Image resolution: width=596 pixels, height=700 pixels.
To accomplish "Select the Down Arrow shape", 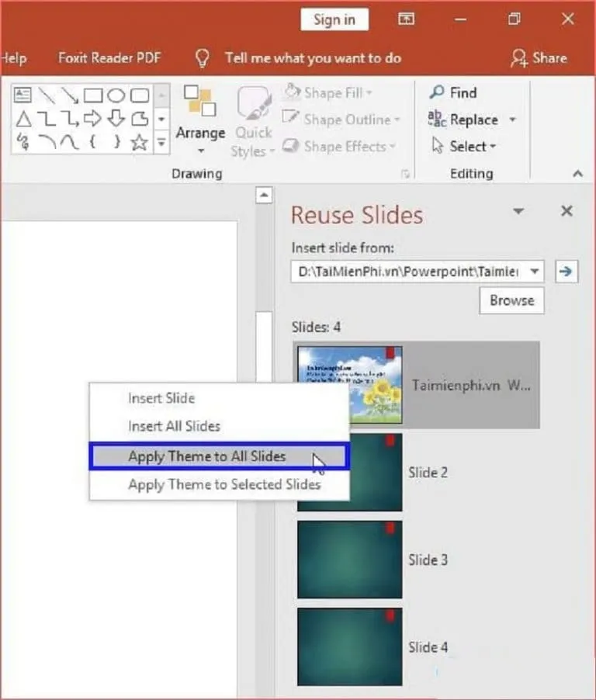I will click(x=116, y=118).
